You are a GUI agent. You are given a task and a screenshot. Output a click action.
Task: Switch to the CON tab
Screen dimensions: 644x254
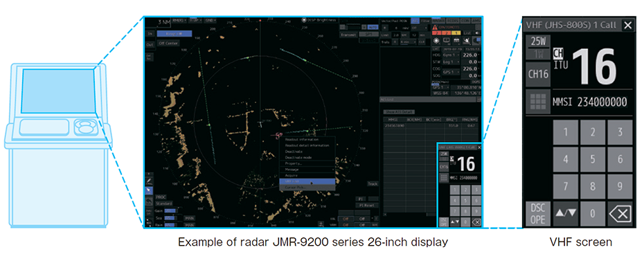[465, 21]
